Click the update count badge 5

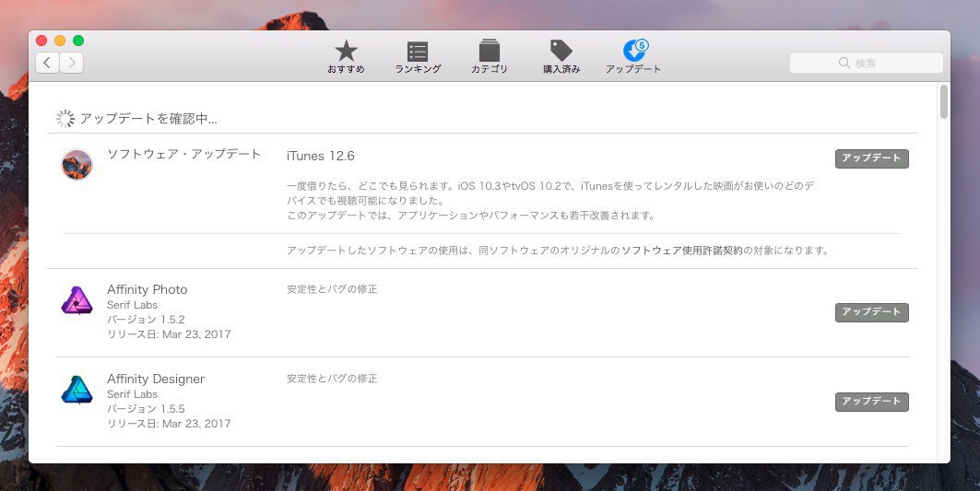click(x=642, y=45)
